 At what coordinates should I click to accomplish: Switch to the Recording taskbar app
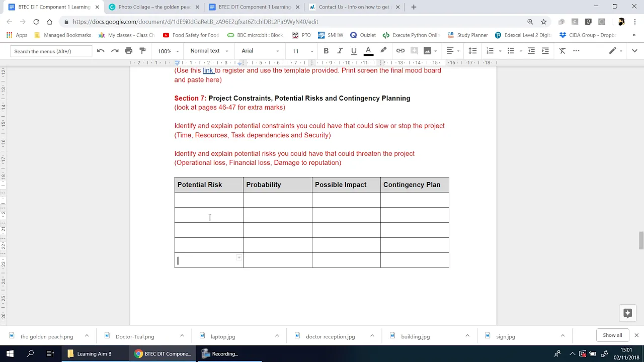pyautogui.click(x=225, y=353)
